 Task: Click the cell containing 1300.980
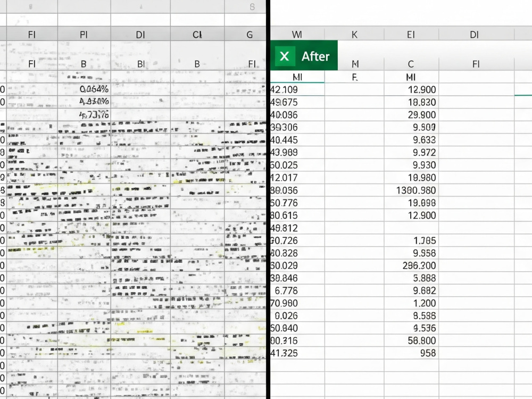411,190
